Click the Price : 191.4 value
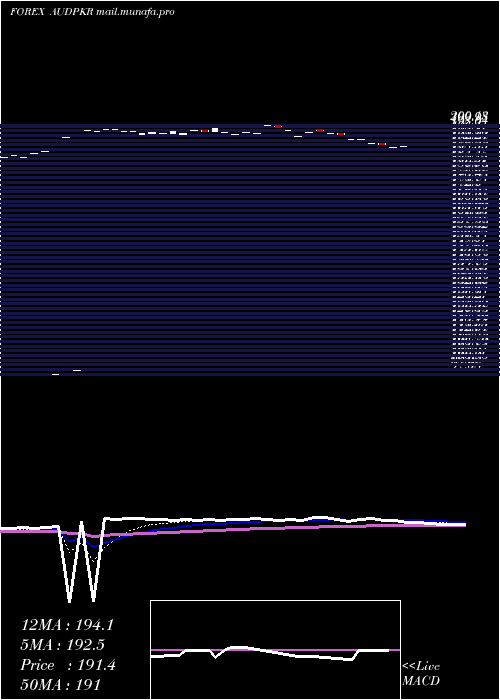The height and width of the screenshot is (700, 500). coord(68,665)
